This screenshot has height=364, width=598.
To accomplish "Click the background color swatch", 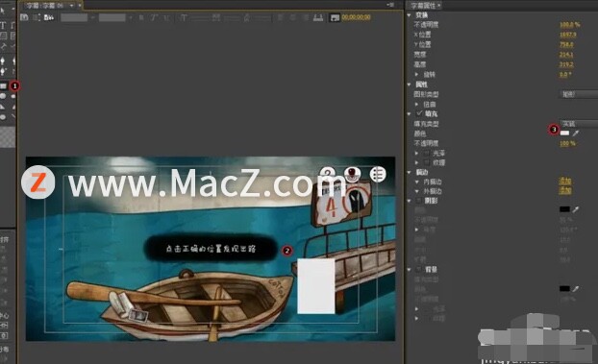I will [x=564, y=289].
